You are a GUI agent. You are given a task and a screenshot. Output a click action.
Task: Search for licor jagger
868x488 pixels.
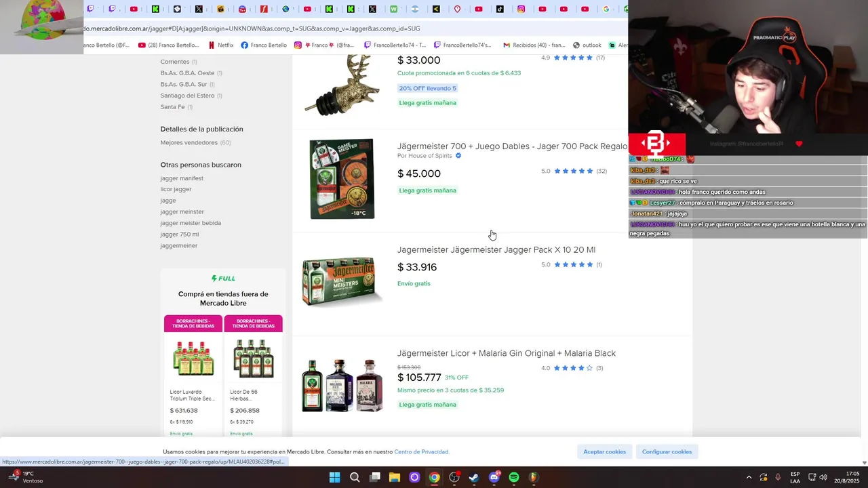pos(176,189)
